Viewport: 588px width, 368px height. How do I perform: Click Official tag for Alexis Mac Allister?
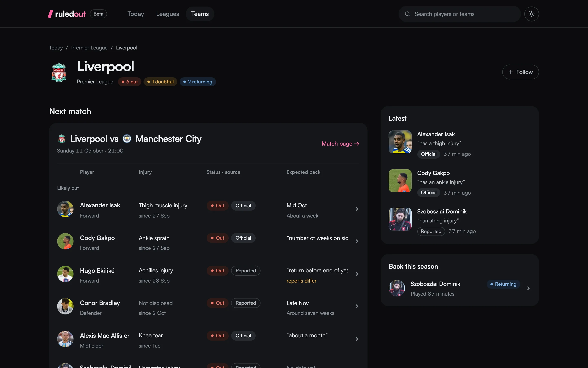(243, 336)
